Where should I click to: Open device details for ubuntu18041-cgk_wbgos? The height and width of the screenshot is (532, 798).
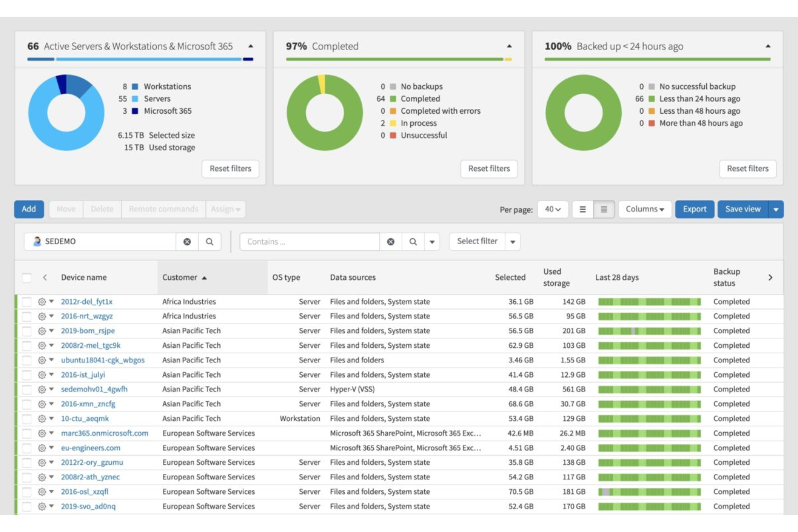[104, 360]
